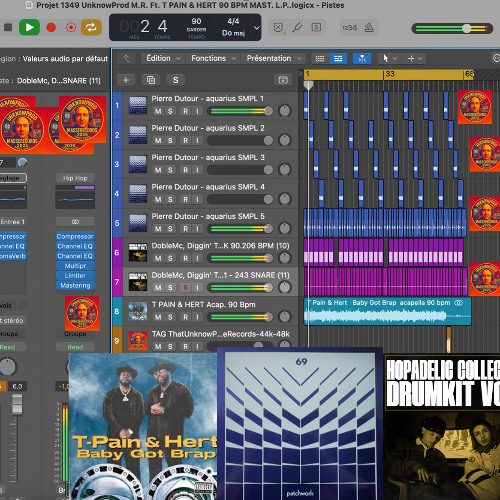Screen dimensions: 500x500
Task: Click bar 33 on the ruler
Action: coord(390,74)
